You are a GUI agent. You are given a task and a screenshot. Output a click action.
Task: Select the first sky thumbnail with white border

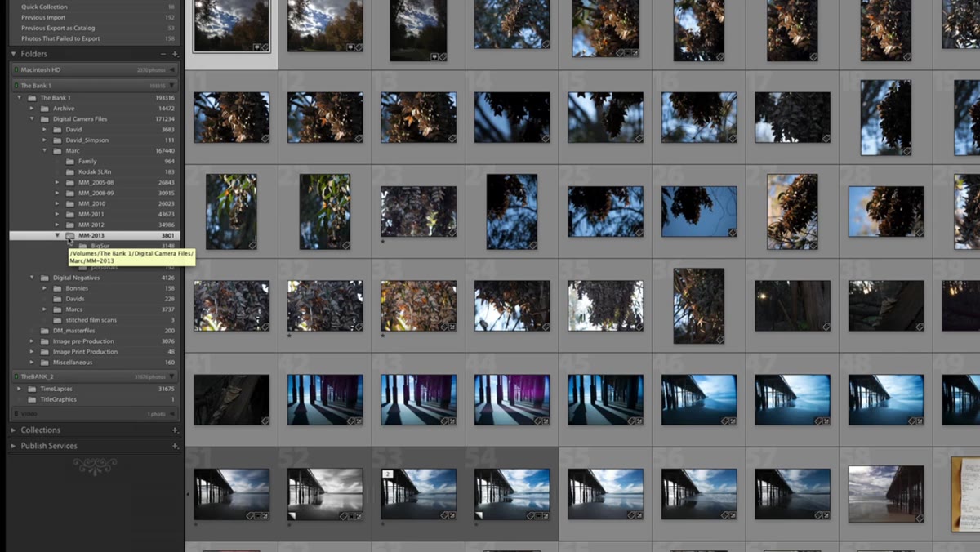click(232, 26)
